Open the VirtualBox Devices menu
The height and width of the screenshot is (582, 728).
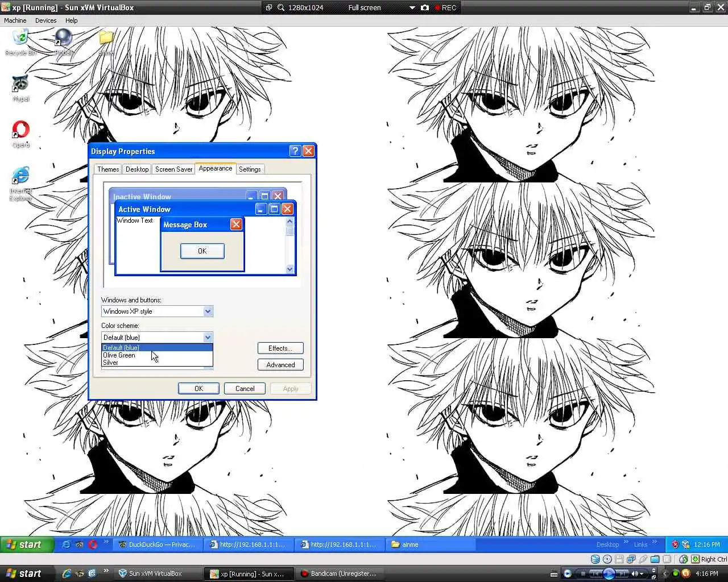click(45, 20)
